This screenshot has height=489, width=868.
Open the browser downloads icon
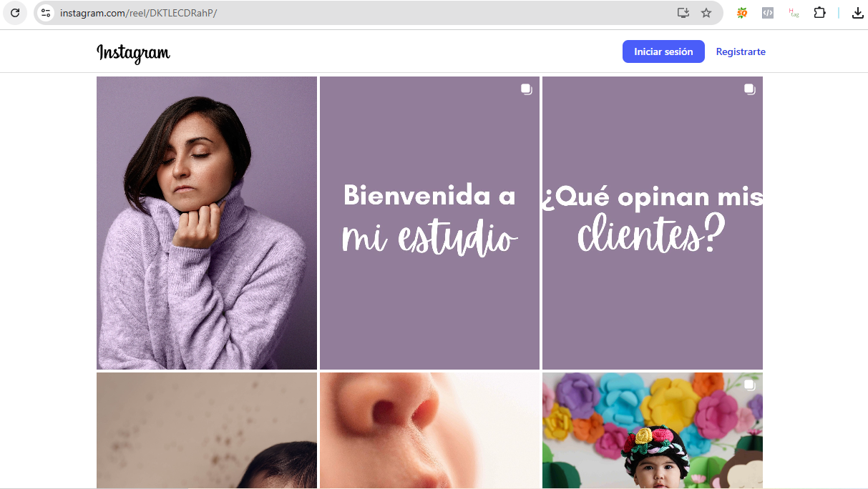click(x=858, y=13)
